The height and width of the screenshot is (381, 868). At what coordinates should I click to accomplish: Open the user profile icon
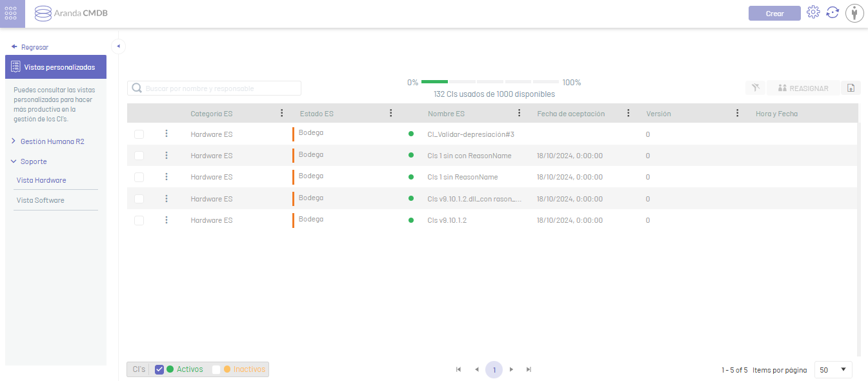click(854, 14)
